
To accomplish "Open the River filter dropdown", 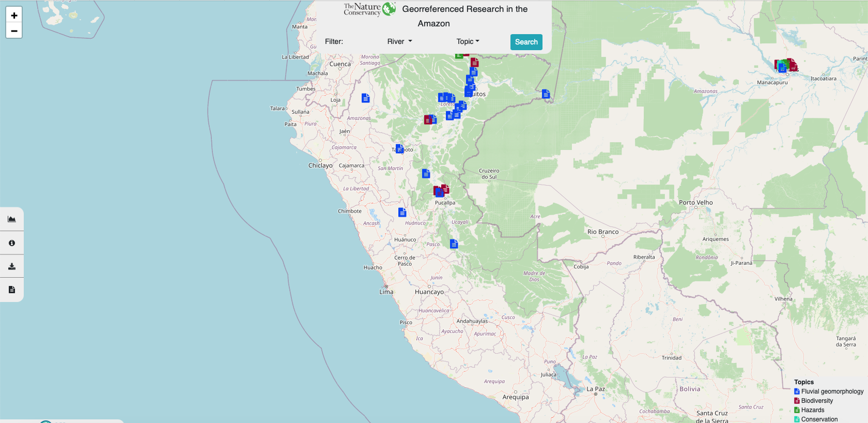I will pyautogui.click(x=399, y=42).
